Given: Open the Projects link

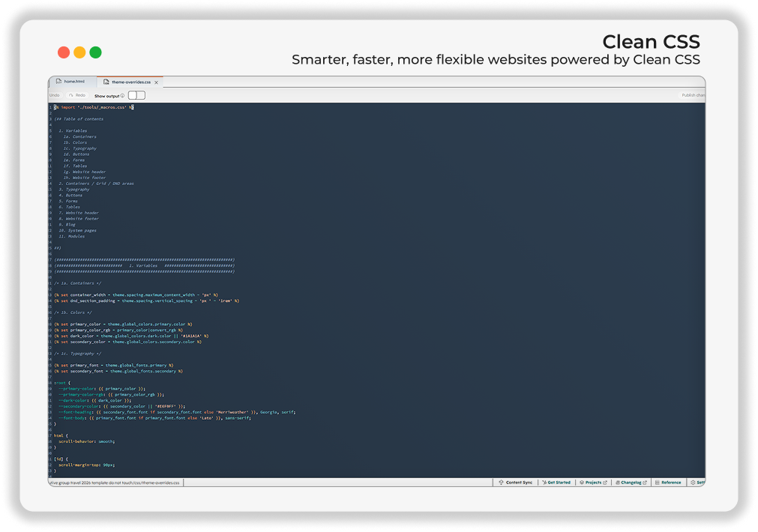Looking at the screenshot, I should 593,483.
